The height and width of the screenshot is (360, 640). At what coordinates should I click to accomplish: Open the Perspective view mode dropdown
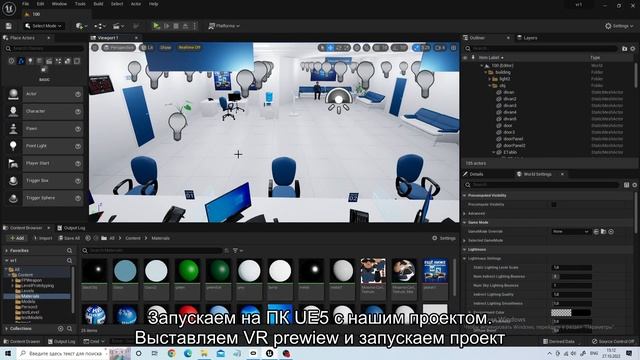point(118,47)
